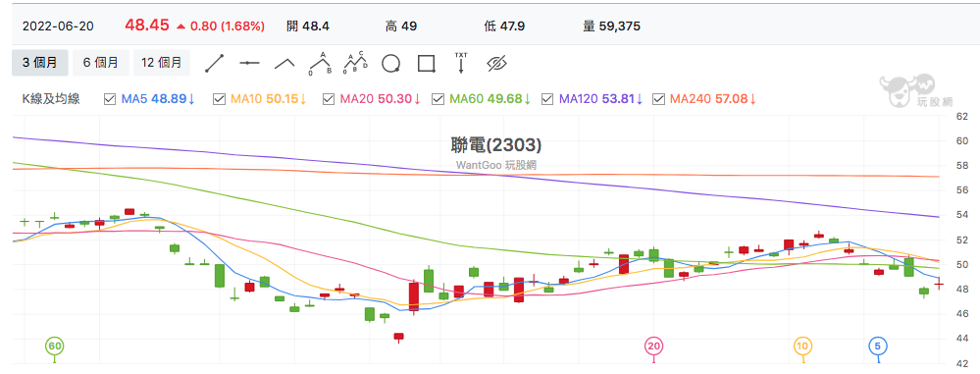Uncheck the MA10 moving average checkbox

[x=219, y=99]
